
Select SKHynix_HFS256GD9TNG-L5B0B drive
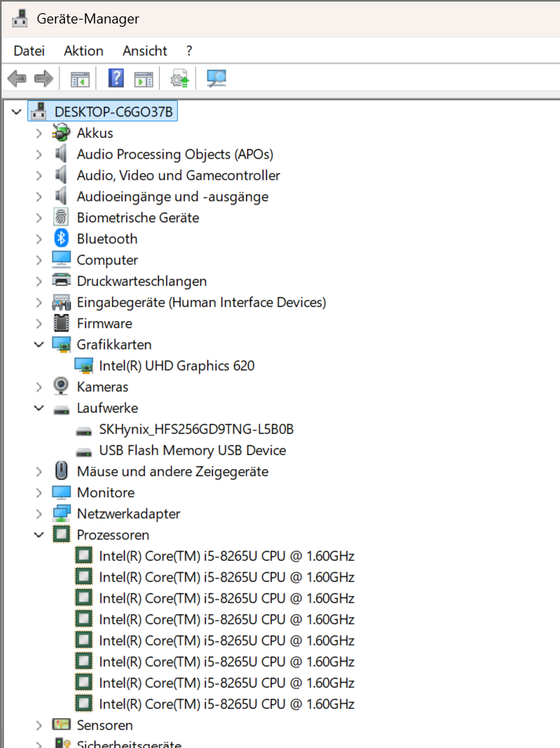coord(196,429)
